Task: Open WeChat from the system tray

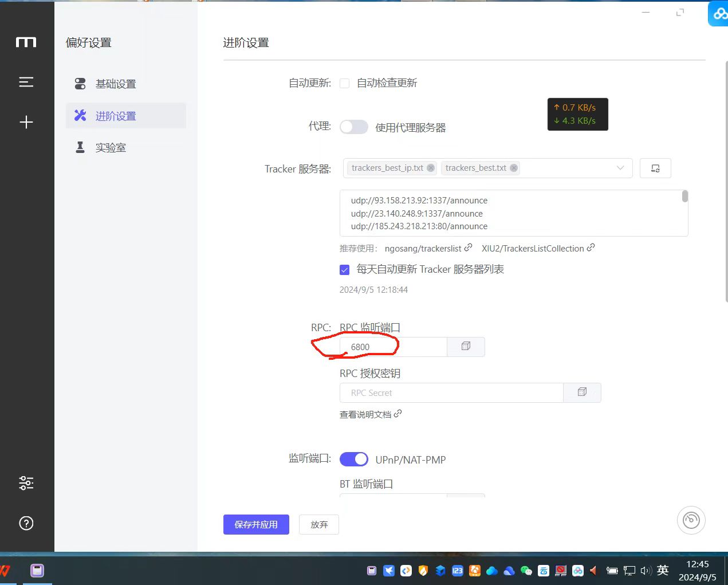Action: click(x=526, y=571)
